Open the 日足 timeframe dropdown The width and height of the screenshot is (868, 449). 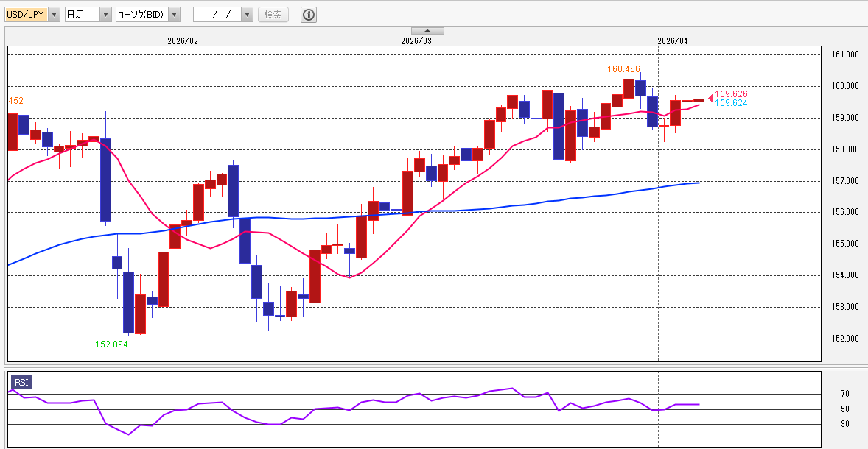105,15
